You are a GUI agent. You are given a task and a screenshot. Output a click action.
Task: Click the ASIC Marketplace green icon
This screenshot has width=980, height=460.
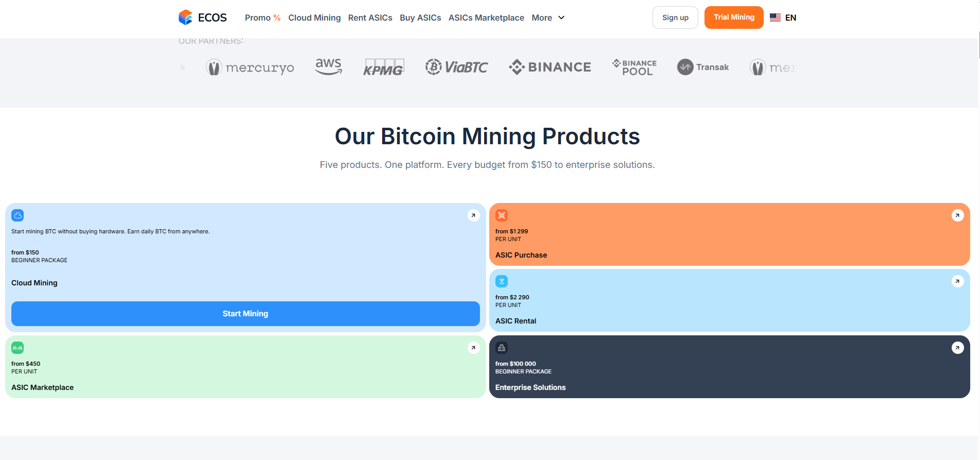pos(18,348)
